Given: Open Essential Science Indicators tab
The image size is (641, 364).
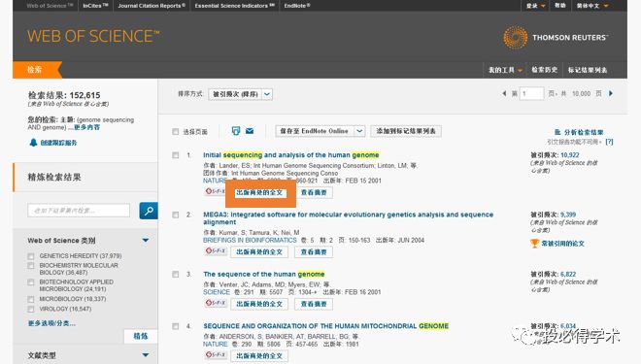Looking at the screenshot, I should click(x=235, y=6).
